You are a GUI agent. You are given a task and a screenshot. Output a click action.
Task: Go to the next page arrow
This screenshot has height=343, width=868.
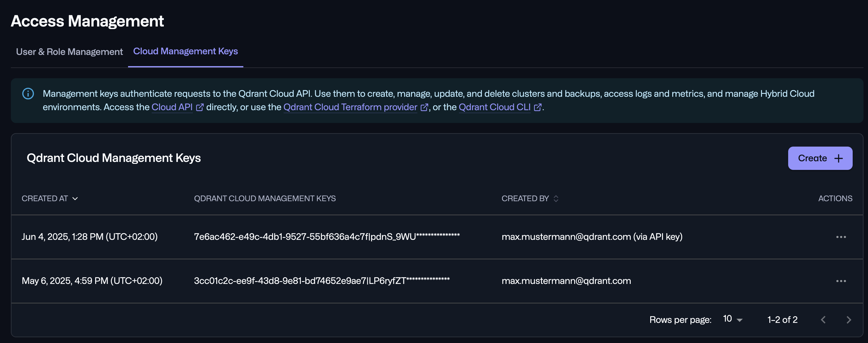coord(849,319)
